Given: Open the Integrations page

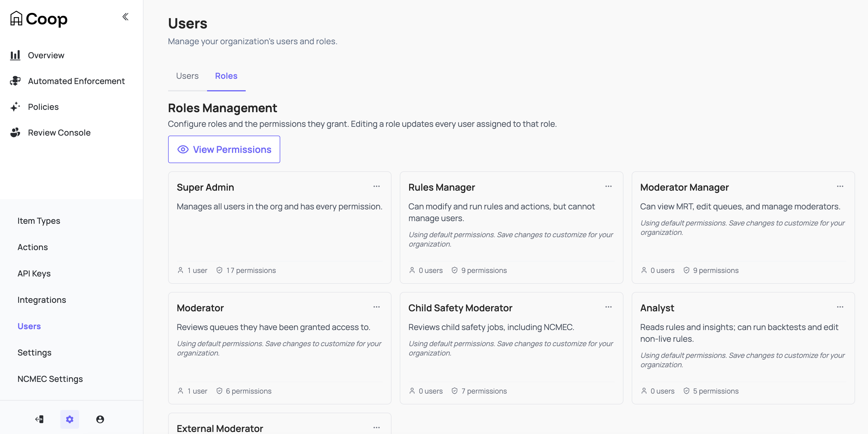Looking at the screenshot, I should [42, 300].
